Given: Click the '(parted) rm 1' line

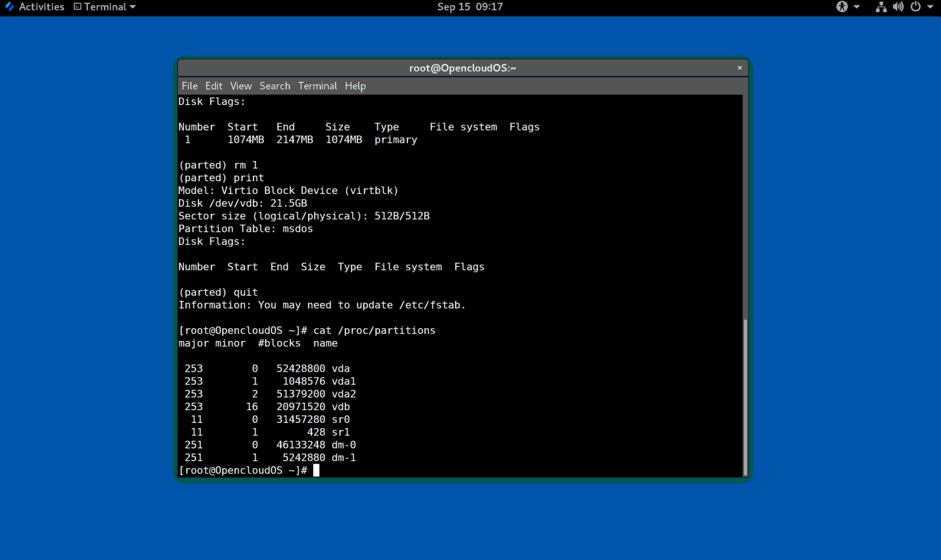Looking at the screenshot, I should 218,166.
